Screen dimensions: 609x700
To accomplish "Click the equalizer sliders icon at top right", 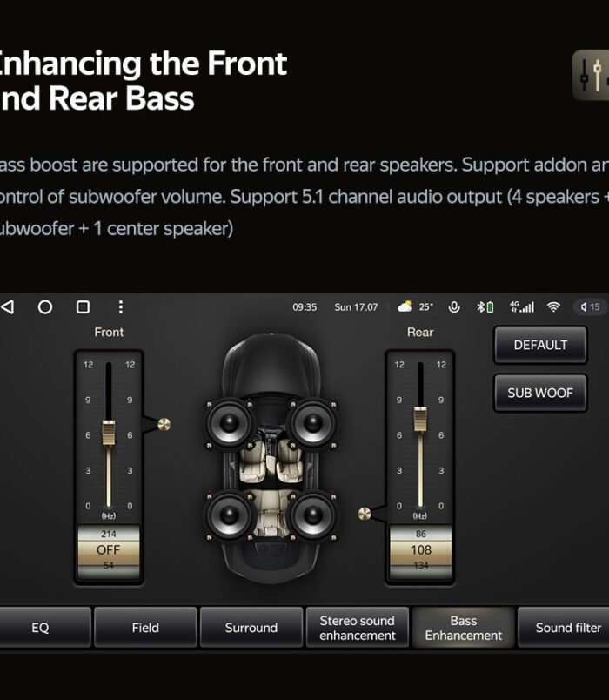I will point(591,75).
